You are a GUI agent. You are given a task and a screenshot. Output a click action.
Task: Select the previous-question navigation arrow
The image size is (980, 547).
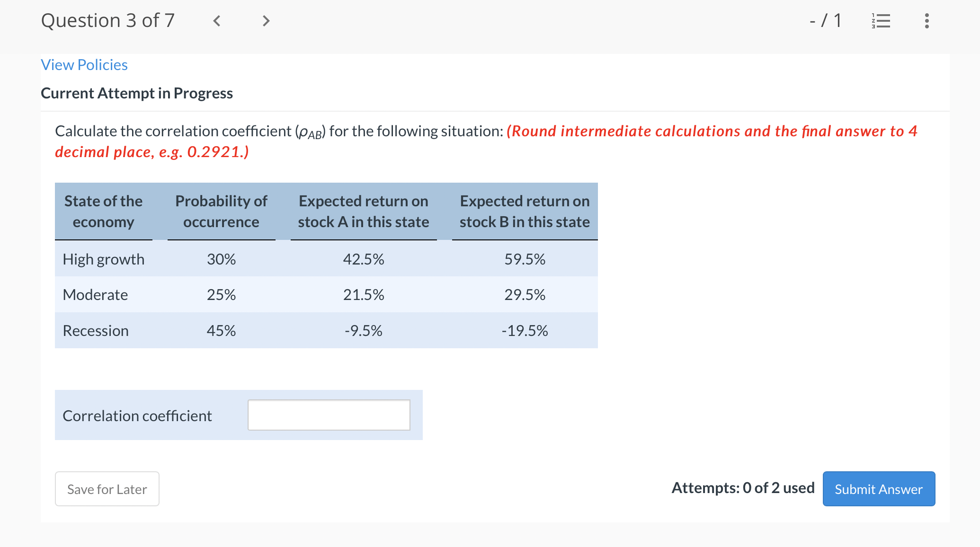pos(217,21)
